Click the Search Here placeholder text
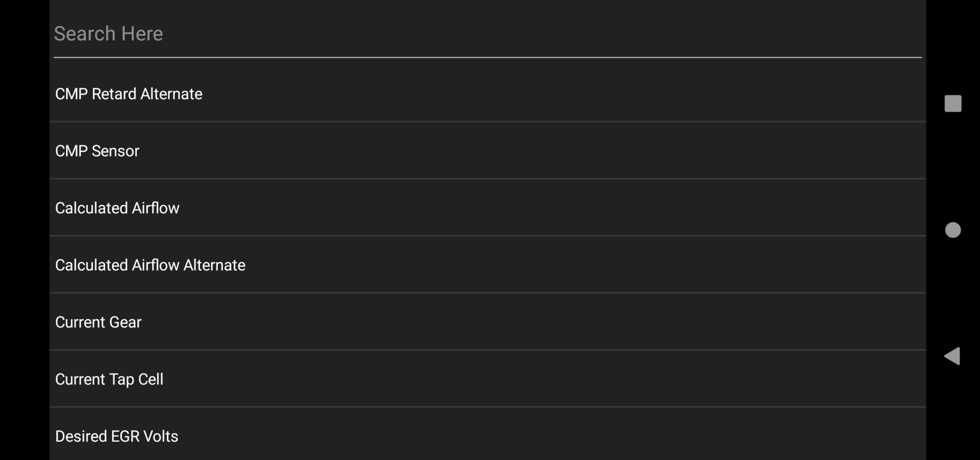980x460 pixels. pyautogui.click(x=108, y=34)
